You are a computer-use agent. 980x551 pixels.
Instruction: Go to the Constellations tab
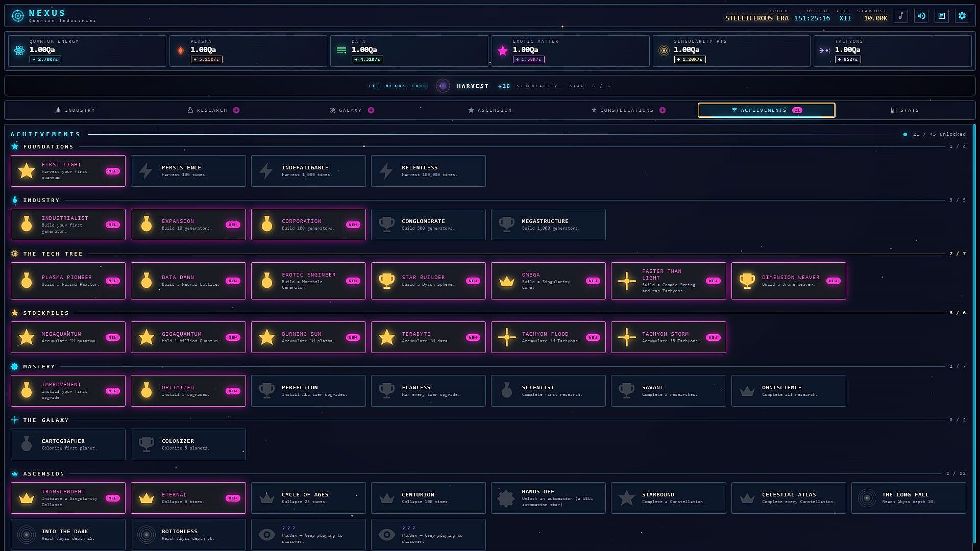(x=628, y=110)
